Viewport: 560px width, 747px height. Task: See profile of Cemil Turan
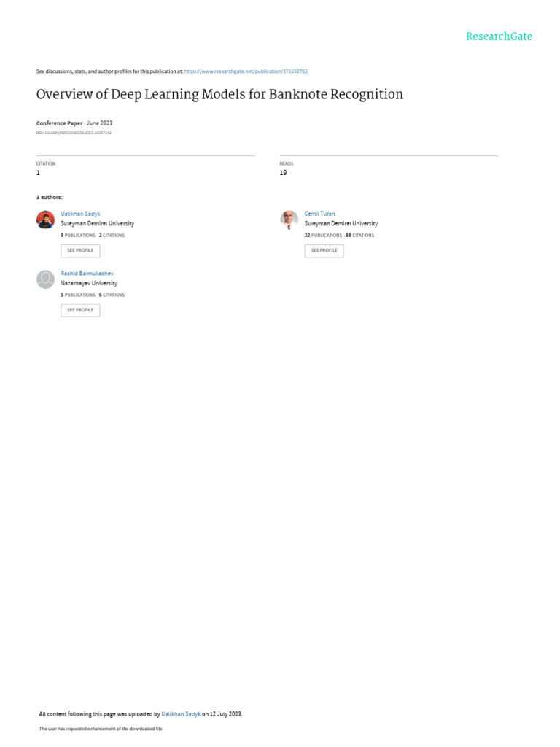tap(324, 251)
